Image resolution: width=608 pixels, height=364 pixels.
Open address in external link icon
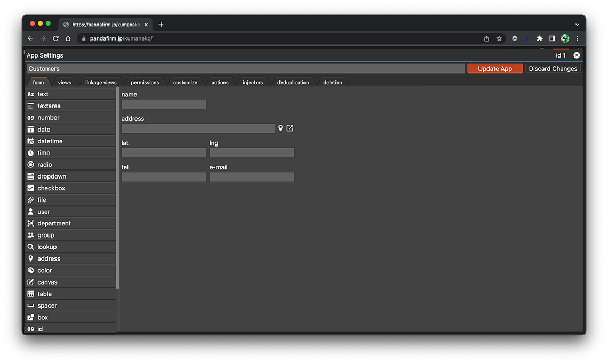(290, 128)
